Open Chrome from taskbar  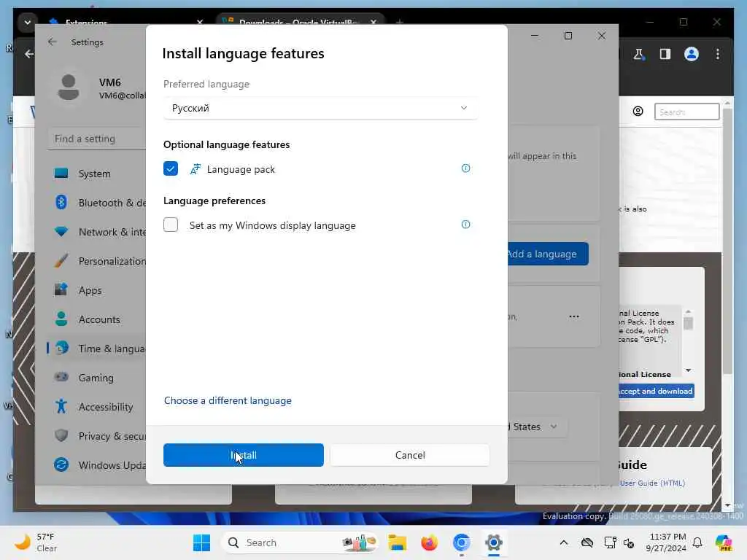tap(461, 542)
